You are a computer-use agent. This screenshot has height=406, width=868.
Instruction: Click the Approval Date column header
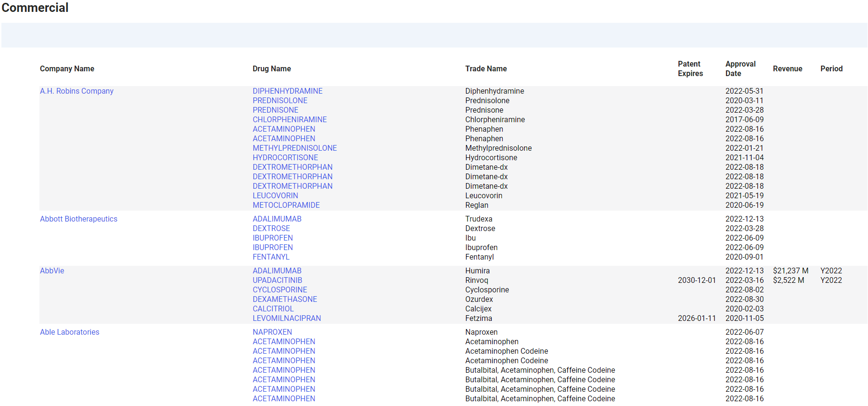pos(740,68)
